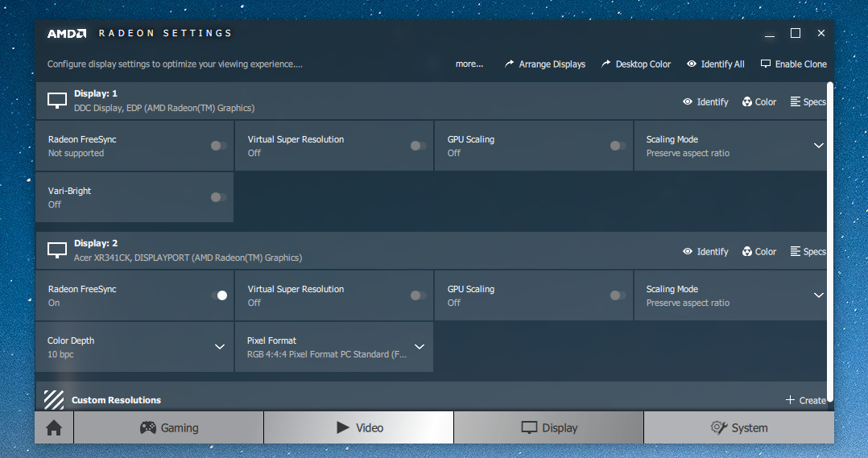Click the Custom Resolutions striped icon

(x=54, y=399)
